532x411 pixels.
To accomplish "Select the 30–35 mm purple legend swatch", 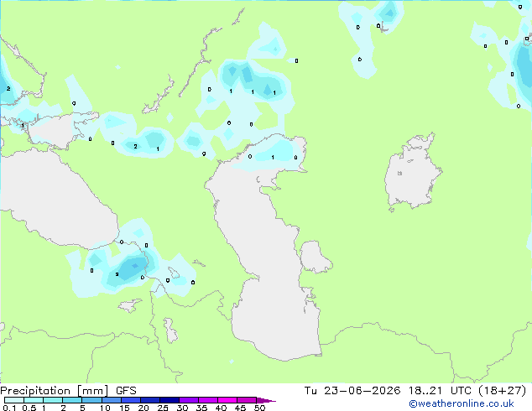I will pos(189,400).
